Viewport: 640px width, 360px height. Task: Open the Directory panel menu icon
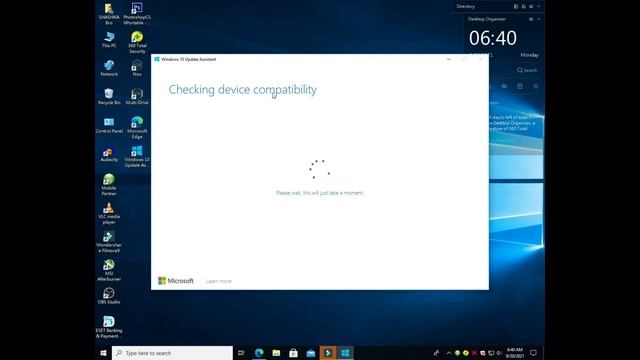click(x=531, y=7)
